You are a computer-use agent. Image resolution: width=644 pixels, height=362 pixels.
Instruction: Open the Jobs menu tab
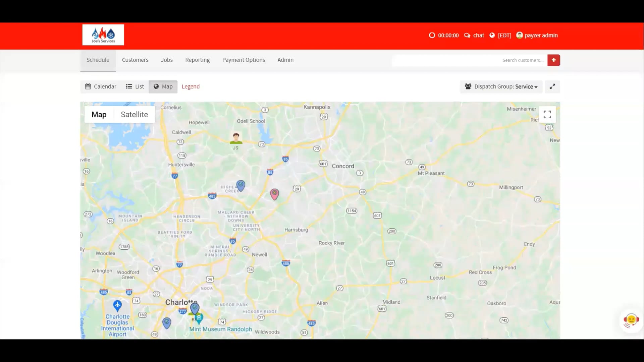(167, 60)
